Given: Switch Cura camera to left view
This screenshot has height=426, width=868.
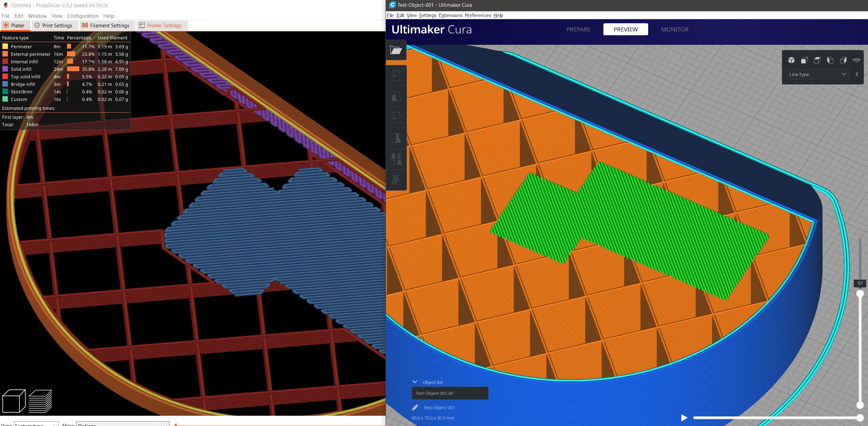Looking at the screenshot, I should click(x=830, y=60).
